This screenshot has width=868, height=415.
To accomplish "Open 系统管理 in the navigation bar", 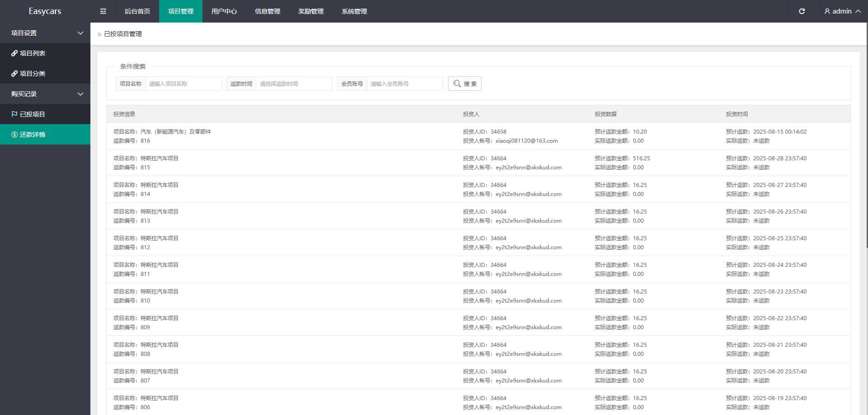I will pyautogui.click(x=354, y=11).
